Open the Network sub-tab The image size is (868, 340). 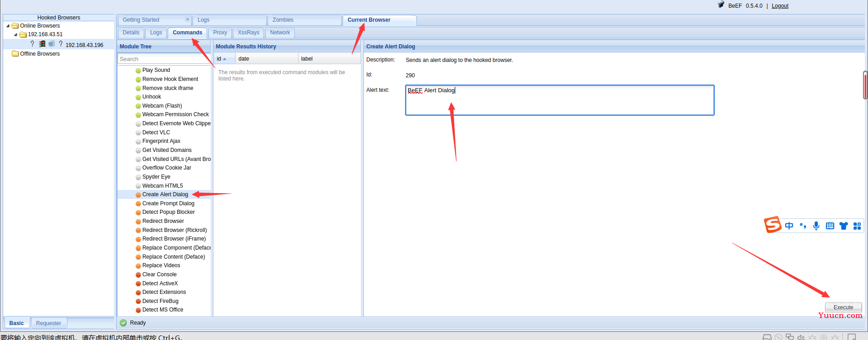pyautogui.click(x=280, y=33)
